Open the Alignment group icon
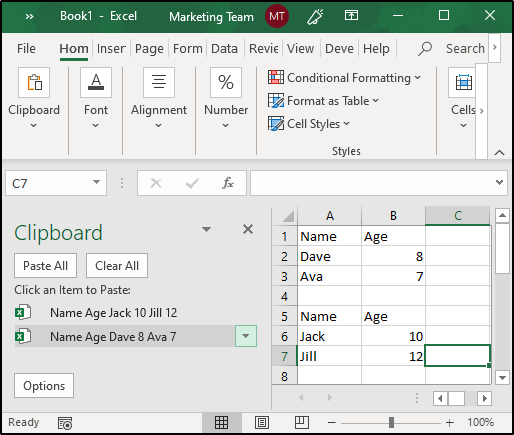Viewport: 514px width, 435px height. coord(159,83)
